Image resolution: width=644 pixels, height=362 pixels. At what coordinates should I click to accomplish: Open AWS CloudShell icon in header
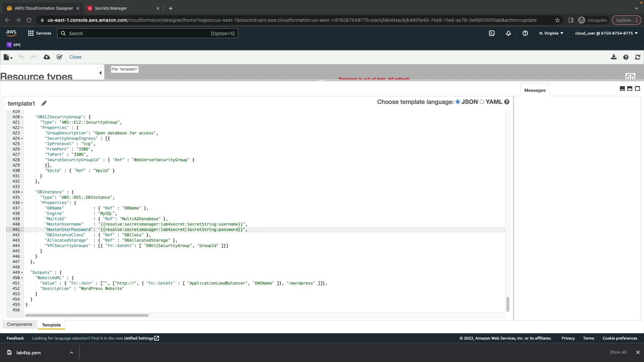tap(492, 33)
